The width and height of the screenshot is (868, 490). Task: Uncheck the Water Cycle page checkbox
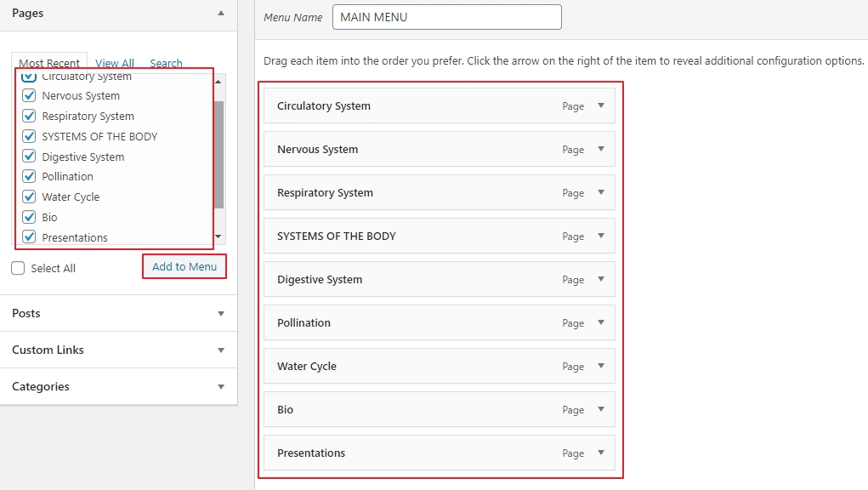pyautogui.click(x=29, y=197)
